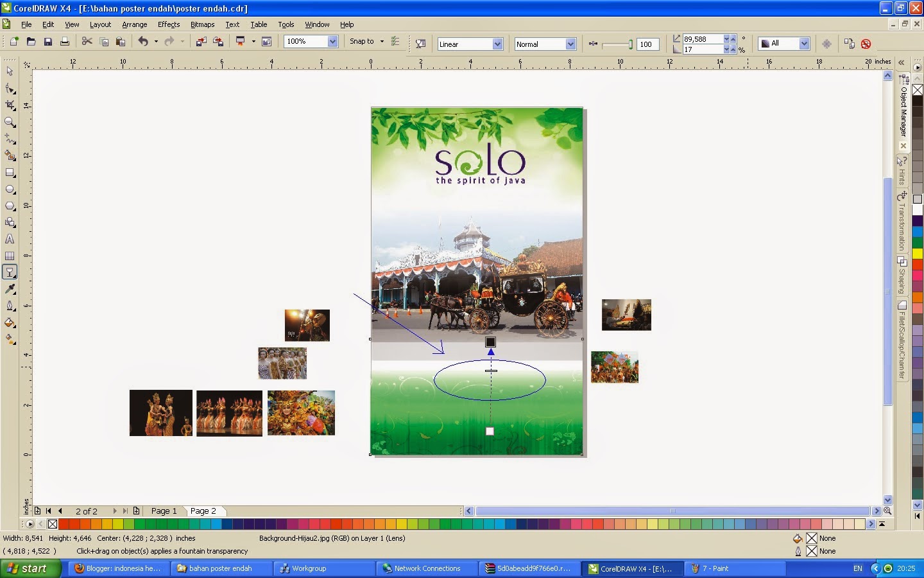Select the Eyedropper tool
This screenshot has width=924, height=578.
[x=10, y=289]
